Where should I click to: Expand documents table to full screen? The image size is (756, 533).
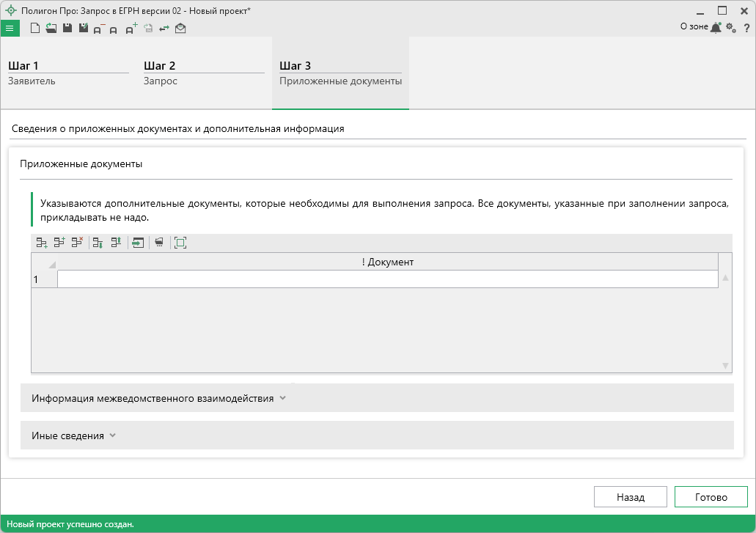(180, 243)
